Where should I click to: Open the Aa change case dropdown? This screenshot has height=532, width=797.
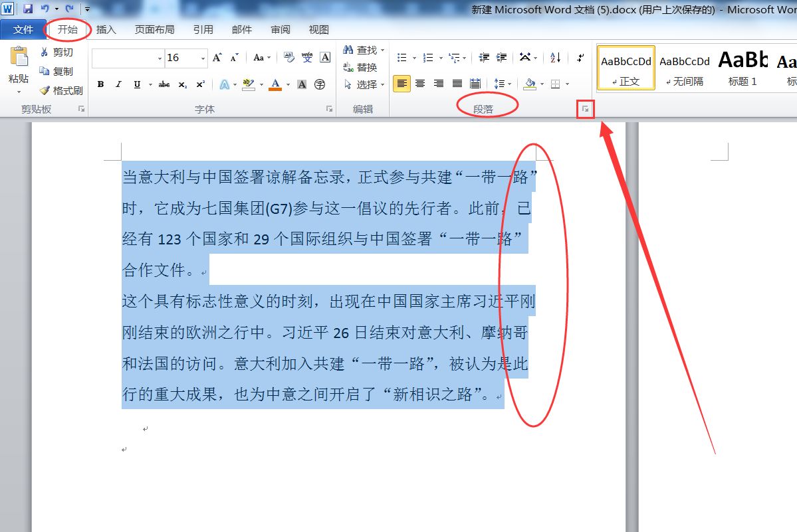point(262,57)
